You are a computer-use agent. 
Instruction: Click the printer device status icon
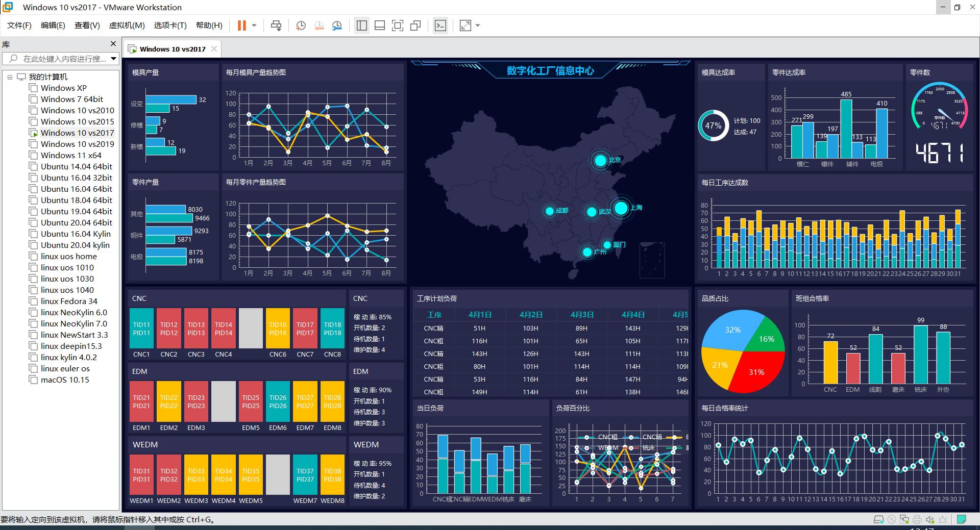point(917,520)
